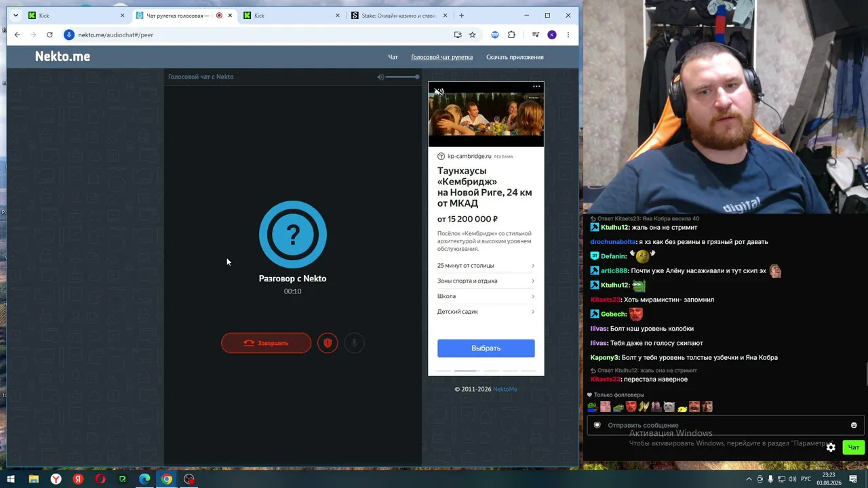Close the Чат рулетка голосовая tab
868x488 pixels.
pos(230,15)
